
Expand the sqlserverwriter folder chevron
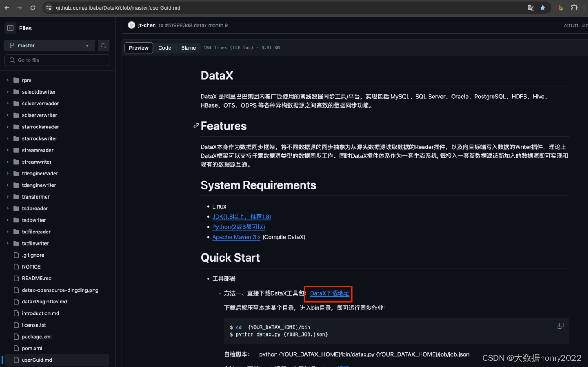coord(7,115)
